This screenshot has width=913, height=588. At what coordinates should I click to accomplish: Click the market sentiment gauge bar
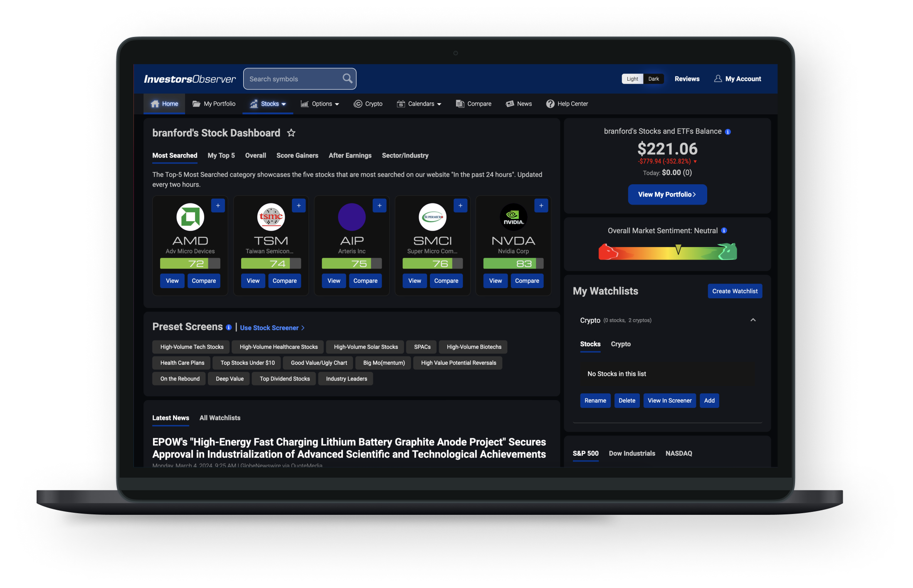point(667,252)
